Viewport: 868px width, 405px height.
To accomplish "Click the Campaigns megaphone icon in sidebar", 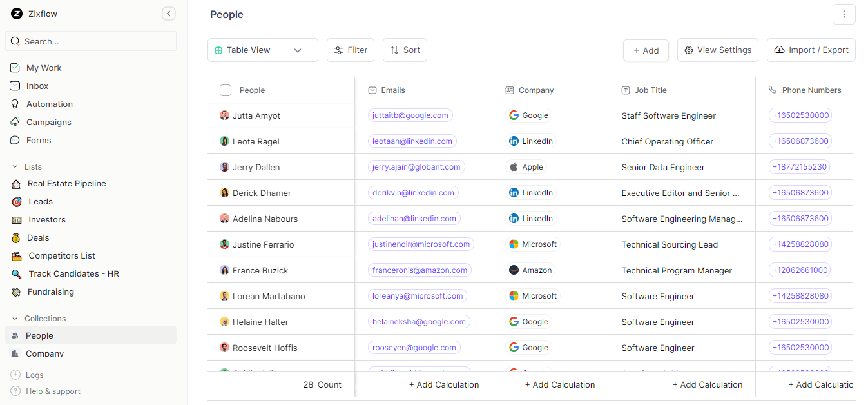I will click(15, 122).
